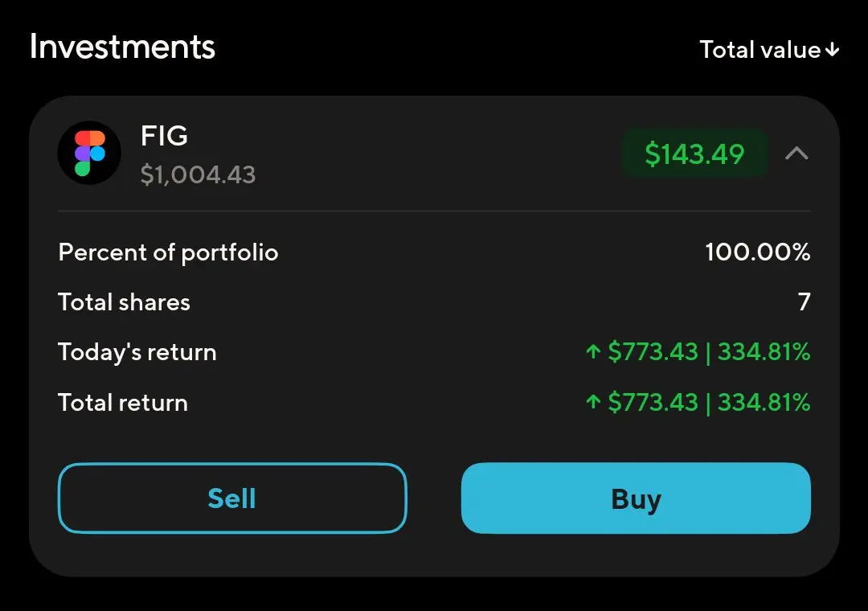
Task: Open the Total value sort dropdown
Action: pyautogui.click(x=769, y=50)
